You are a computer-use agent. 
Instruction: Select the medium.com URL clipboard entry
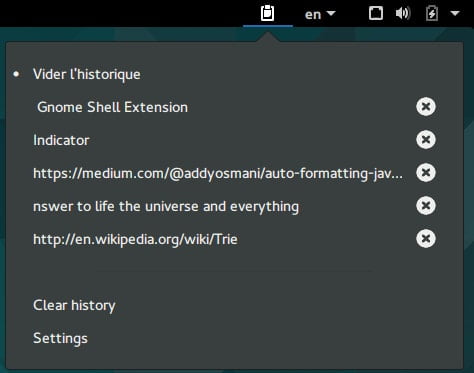[234, 173]
